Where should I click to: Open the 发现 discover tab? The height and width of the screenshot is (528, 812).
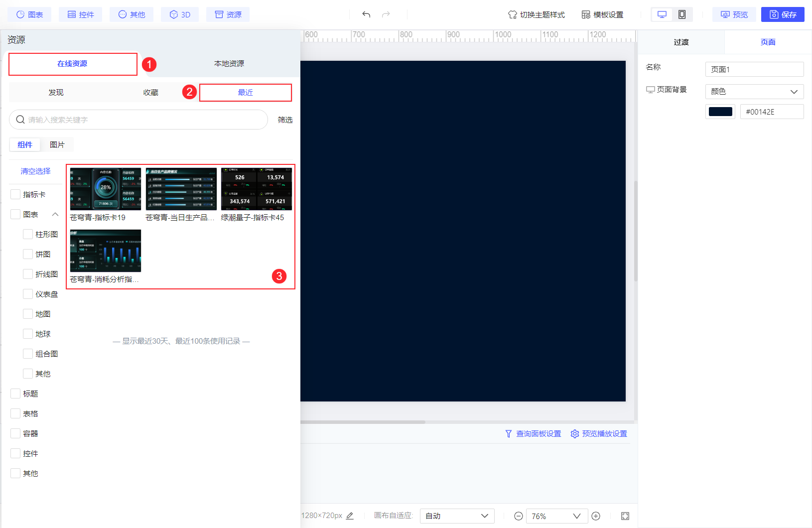point(56,93)
